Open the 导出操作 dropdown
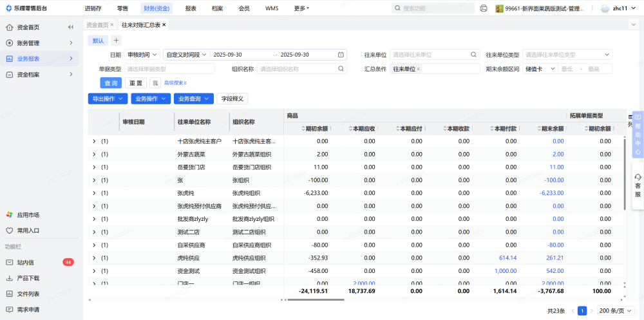This screenshot has height=320, width=644. click(107, 99)
